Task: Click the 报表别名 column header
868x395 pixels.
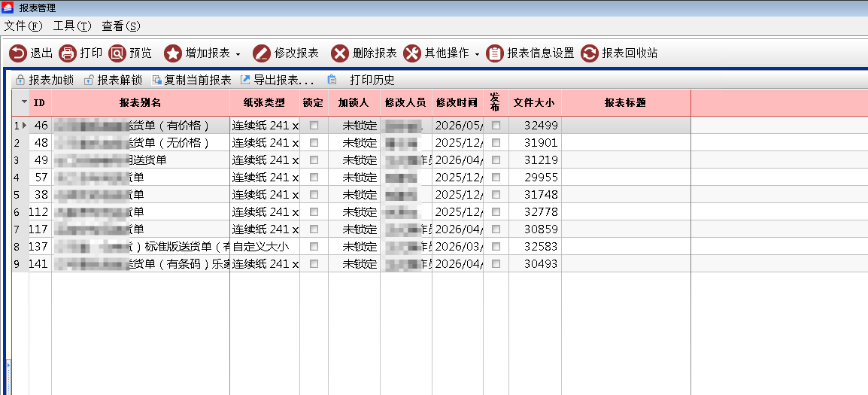Action: pyautogui.click(x=141, y=102)
